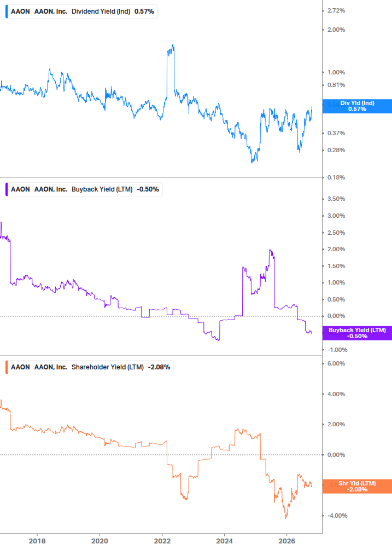Click the 2022 label on the time axis
Screen dimensions: 392x550
coord(162,541)
